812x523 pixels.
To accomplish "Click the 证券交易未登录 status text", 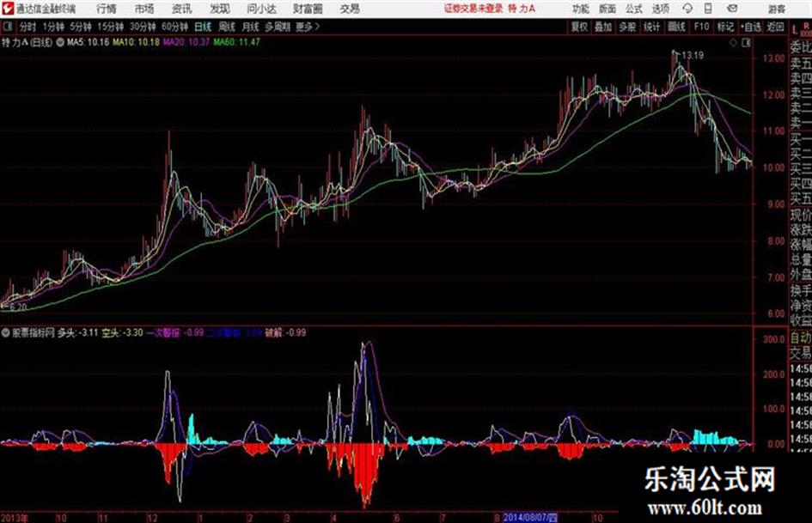I will coord(473,9).
